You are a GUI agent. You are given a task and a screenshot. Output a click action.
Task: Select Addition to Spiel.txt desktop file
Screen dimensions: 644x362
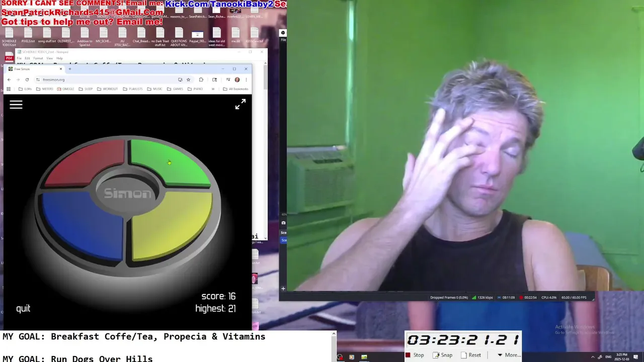(85, 37)
